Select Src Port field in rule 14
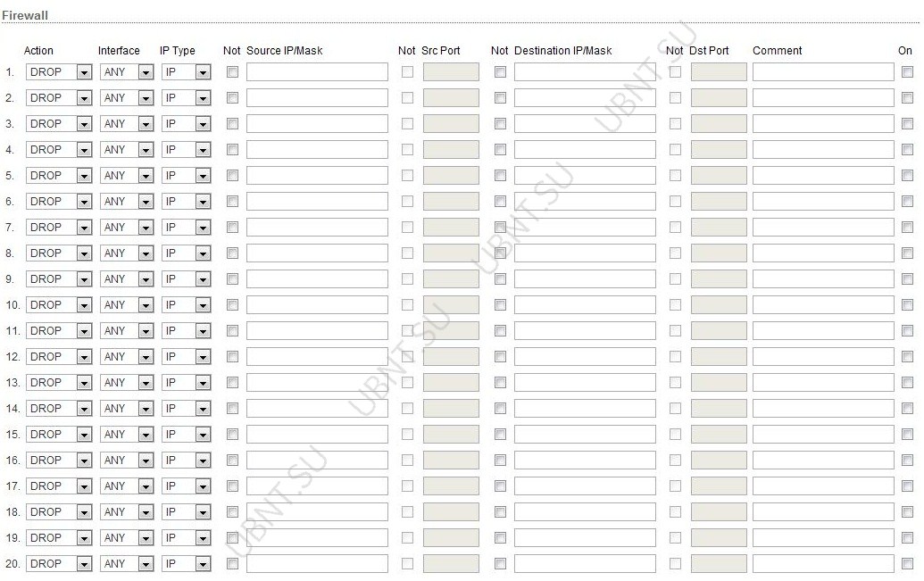Image resolution: width=924 pixels, height=581 pixels. (x=451, y=409)
